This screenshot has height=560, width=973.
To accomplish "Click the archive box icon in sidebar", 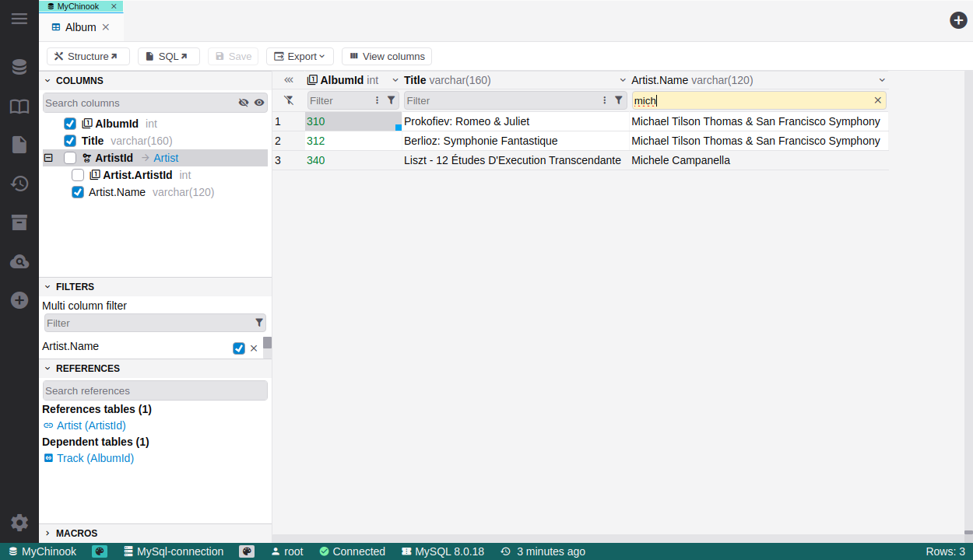I will (19, 222).
